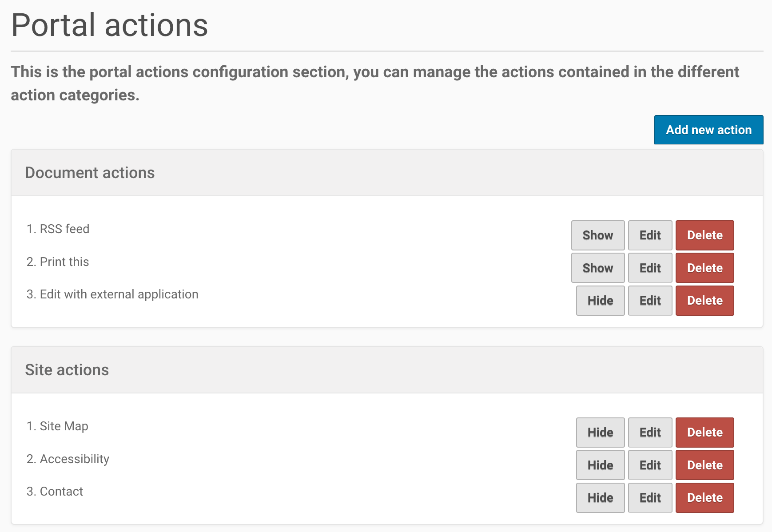Show the Print this action
This screenshot has width=772, height=532.
point(597,268)
